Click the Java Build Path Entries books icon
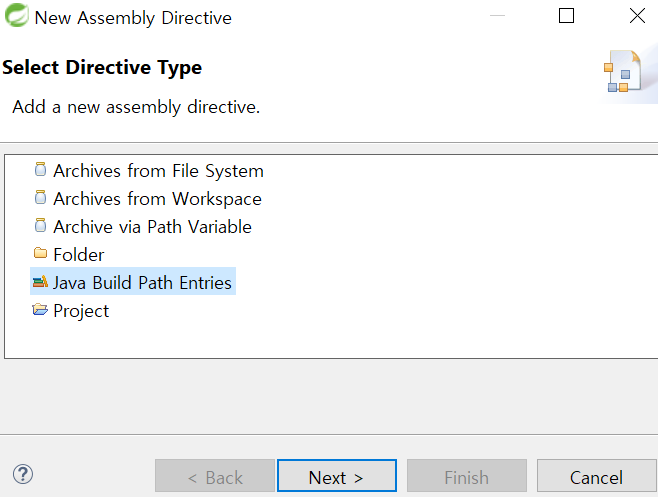 click(x=40, y=282)
